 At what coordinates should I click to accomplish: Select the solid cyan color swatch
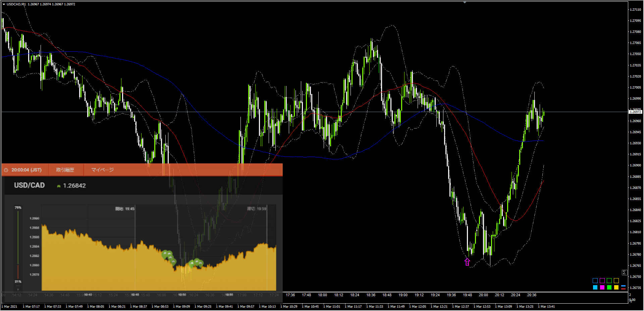click(595, 288)
